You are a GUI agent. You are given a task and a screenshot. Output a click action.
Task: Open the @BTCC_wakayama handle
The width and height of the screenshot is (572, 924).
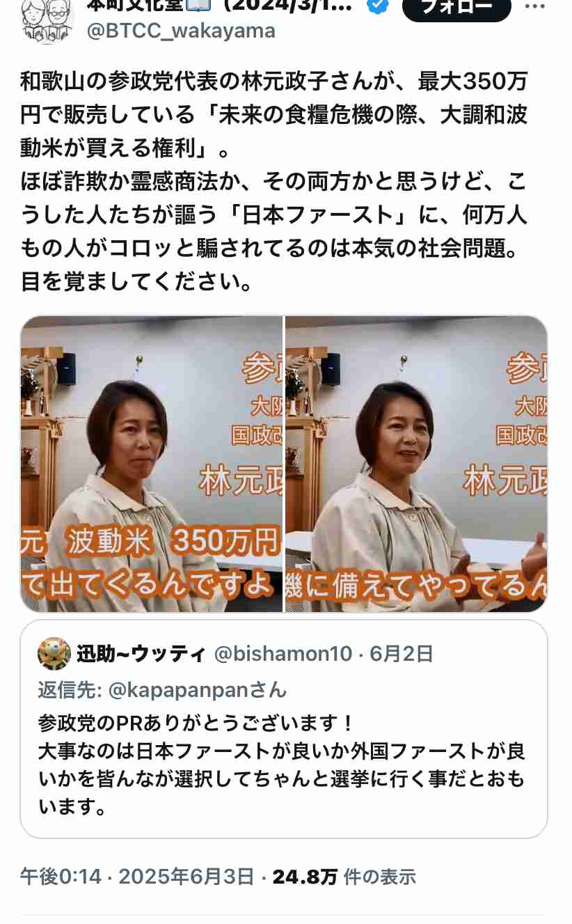click(181, 31)
